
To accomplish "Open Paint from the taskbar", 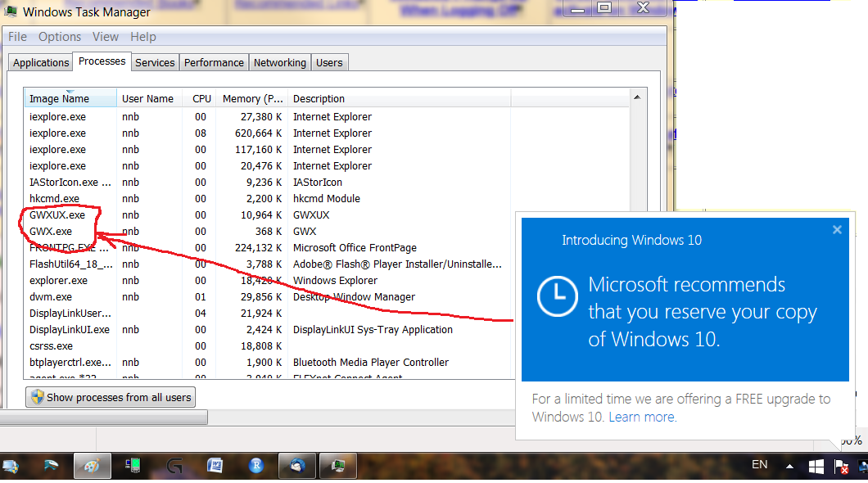I will pyautogui.click(x=93, y=465).
